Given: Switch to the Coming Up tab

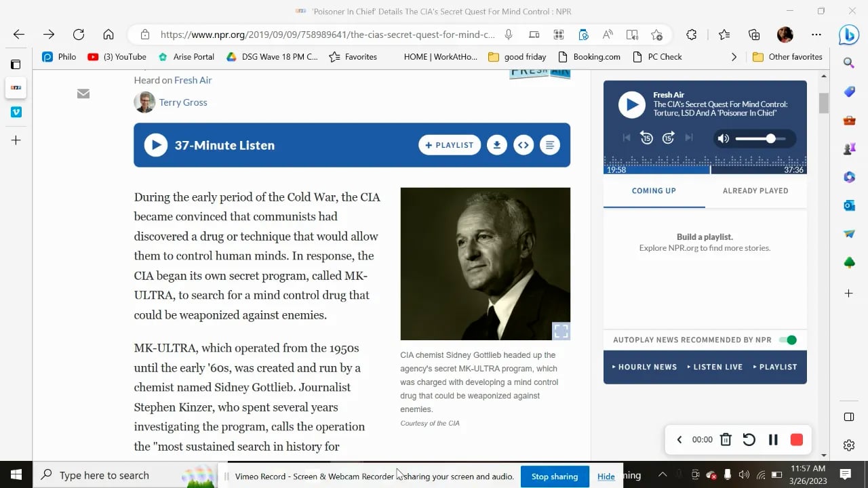Looking at the screenshot, I should coord(654,191).
